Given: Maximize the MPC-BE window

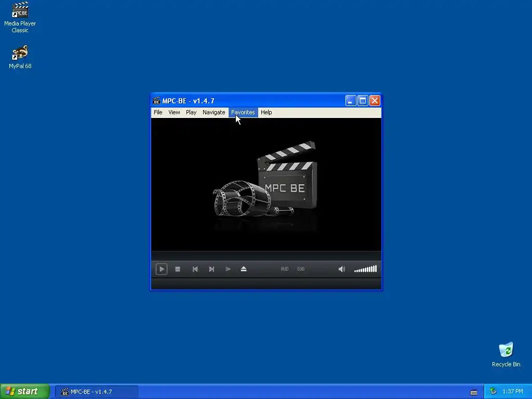Looking at the screenshot, I should coord(363,100).
